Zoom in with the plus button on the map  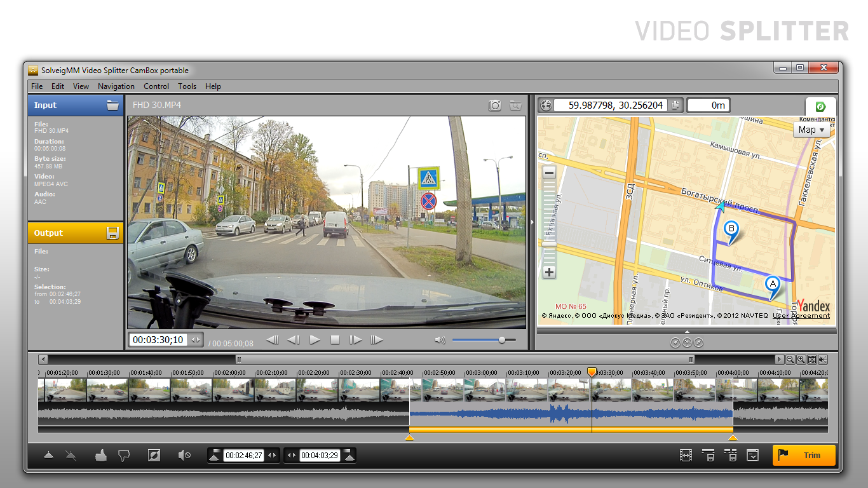click(x=548, y=272)
